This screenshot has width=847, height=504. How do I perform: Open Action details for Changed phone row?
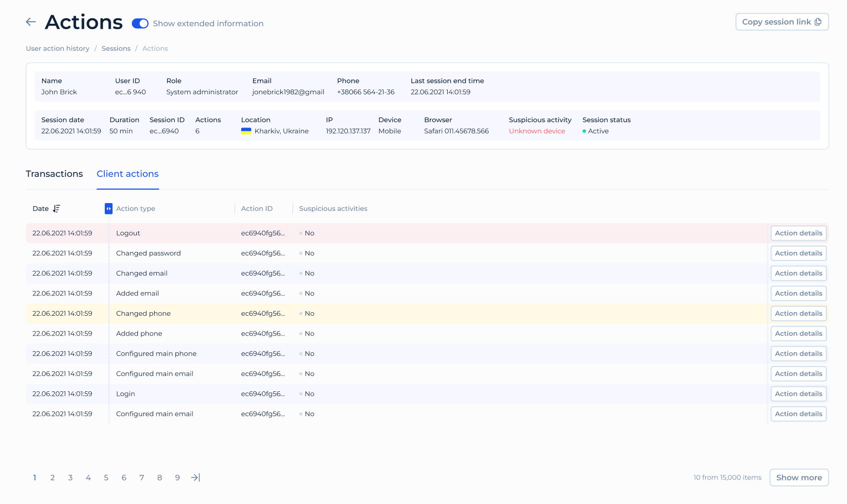click(x=799, y=314)
